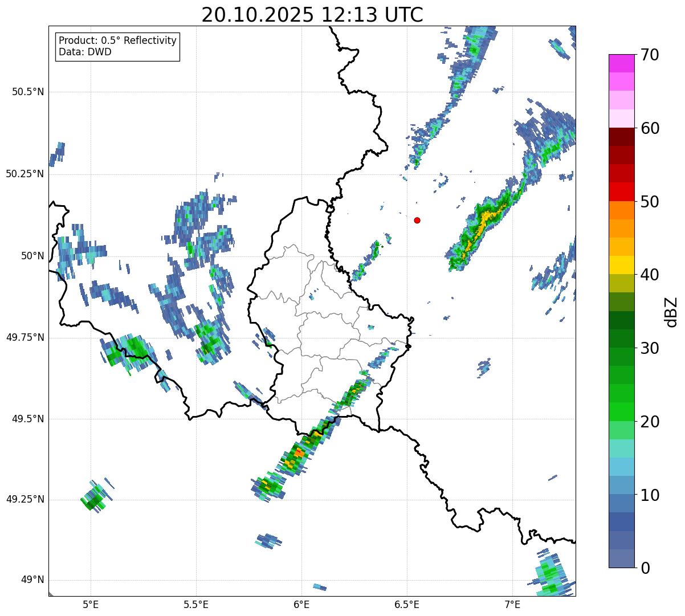Click the 5°E longitude label
The height and width of the screenshot is (616, 685).
click(x=91, y=604)
